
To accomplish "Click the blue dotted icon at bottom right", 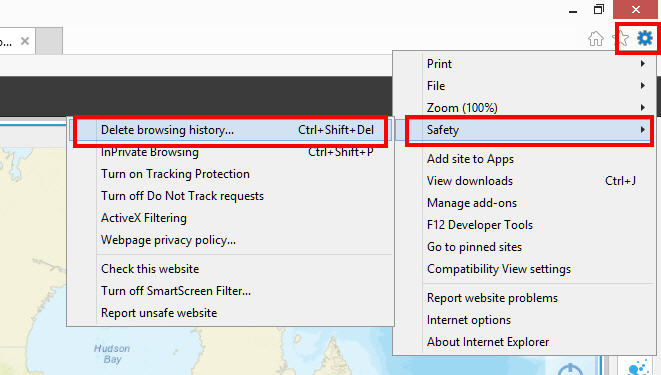I will click(638, 368).
